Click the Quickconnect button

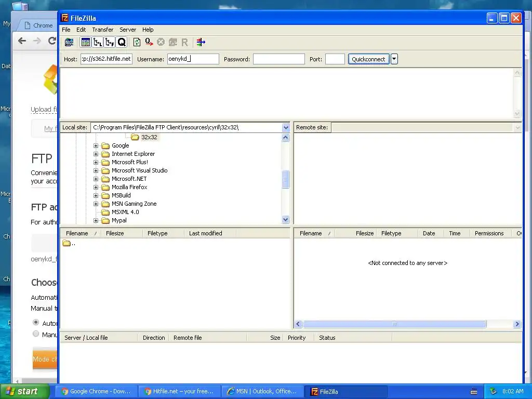click(368, 59)
